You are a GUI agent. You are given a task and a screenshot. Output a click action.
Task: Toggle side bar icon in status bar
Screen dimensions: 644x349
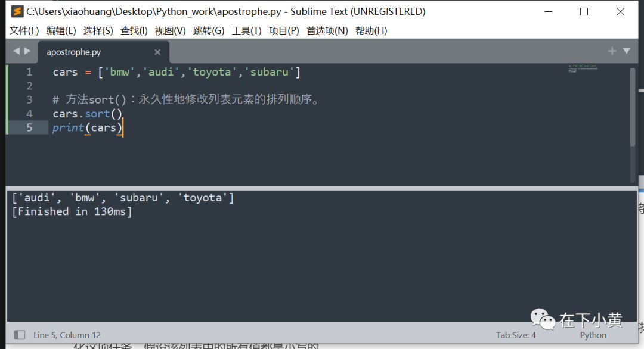click(x=19, y=335)
